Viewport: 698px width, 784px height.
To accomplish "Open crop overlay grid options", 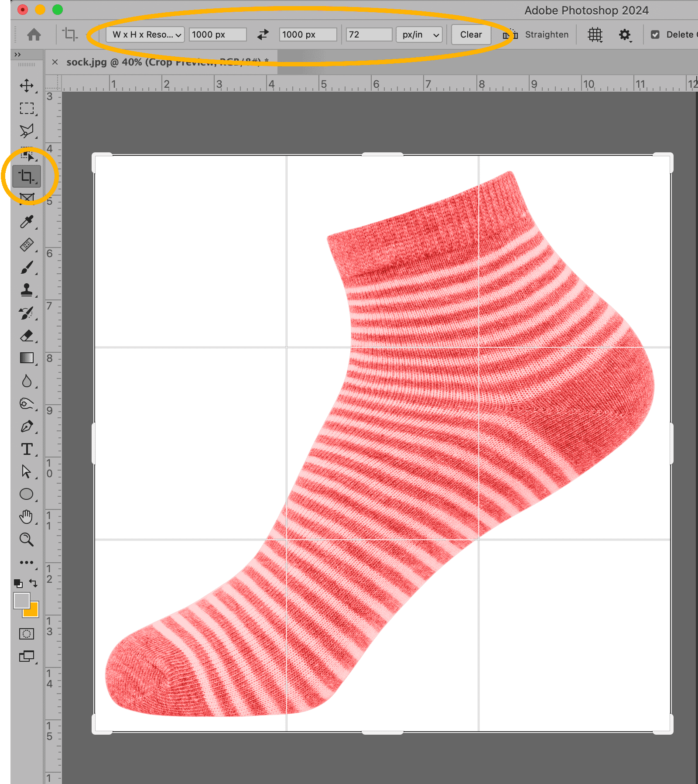I will (595, 34).
